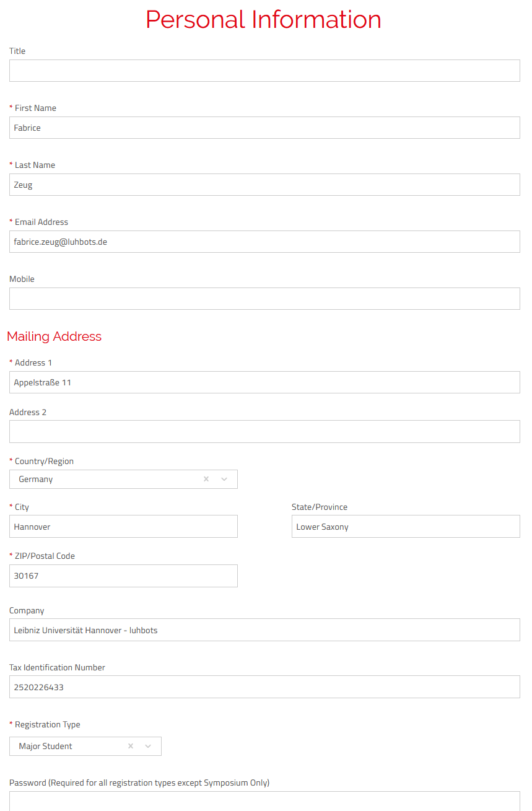Focus the First Name field with Fabrice
Viewport: 532px width, 811px height.
click(x=264, y=128)
